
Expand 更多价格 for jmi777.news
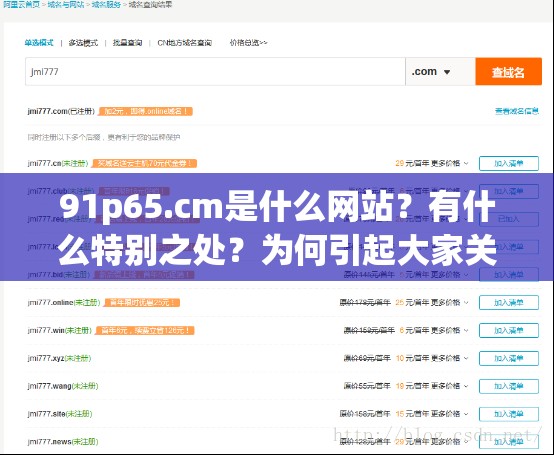click(x=450, y=442)
